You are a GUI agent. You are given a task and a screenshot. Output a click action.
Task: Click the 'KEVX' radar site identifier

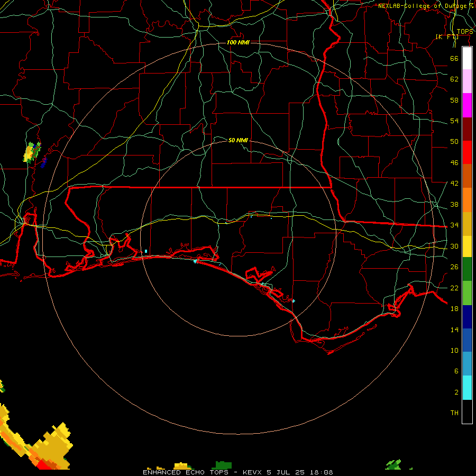click(252, 472)
